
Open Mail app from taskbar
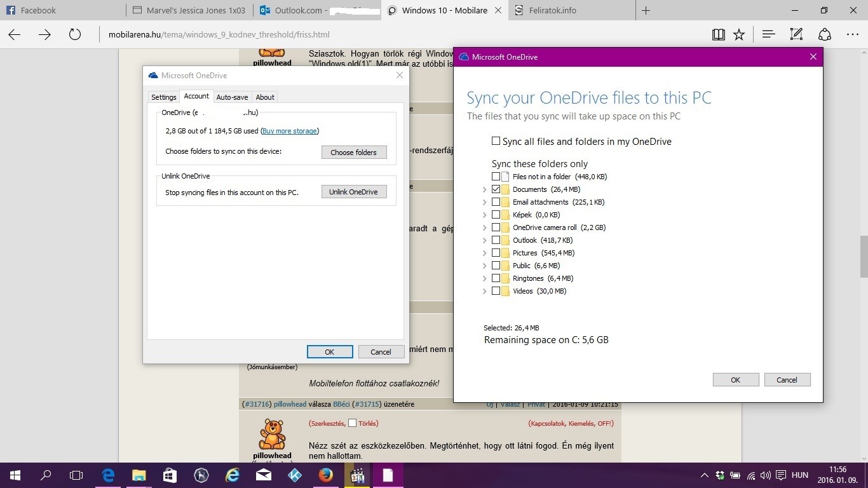point(264,475)
